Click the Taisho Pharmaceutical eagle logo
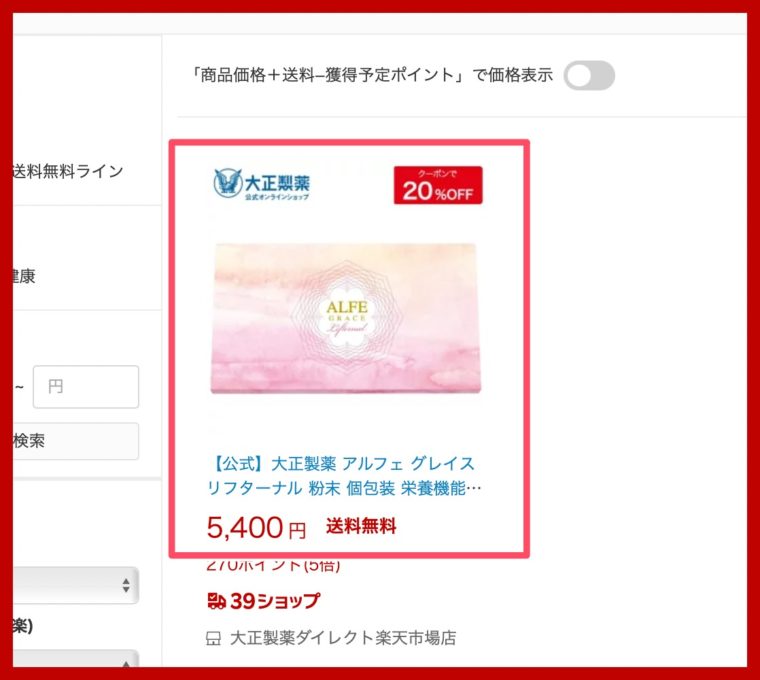Viewport: 760px width, 680px height. pyautogui.click(x=228, y=183)
